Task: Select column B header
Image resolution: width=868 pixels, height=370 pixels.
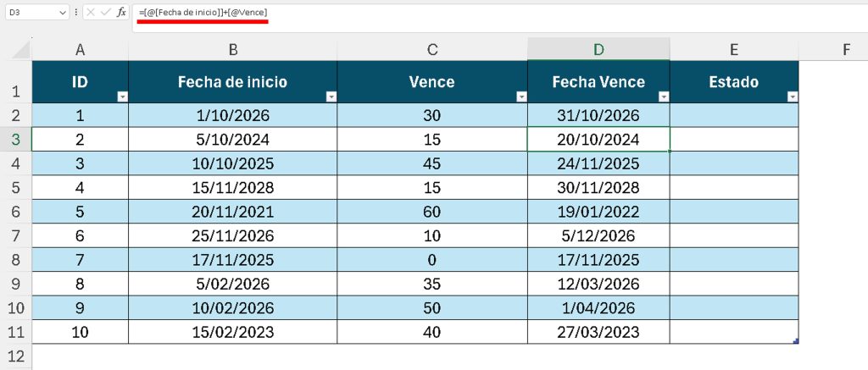Action: click(232, 49)
